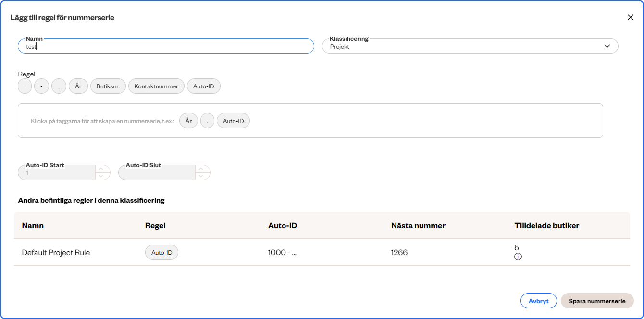Image resolution: width=644 pixels, height=319 pixels.
Task: Click the Namn text field
Action: coord(166,47)
